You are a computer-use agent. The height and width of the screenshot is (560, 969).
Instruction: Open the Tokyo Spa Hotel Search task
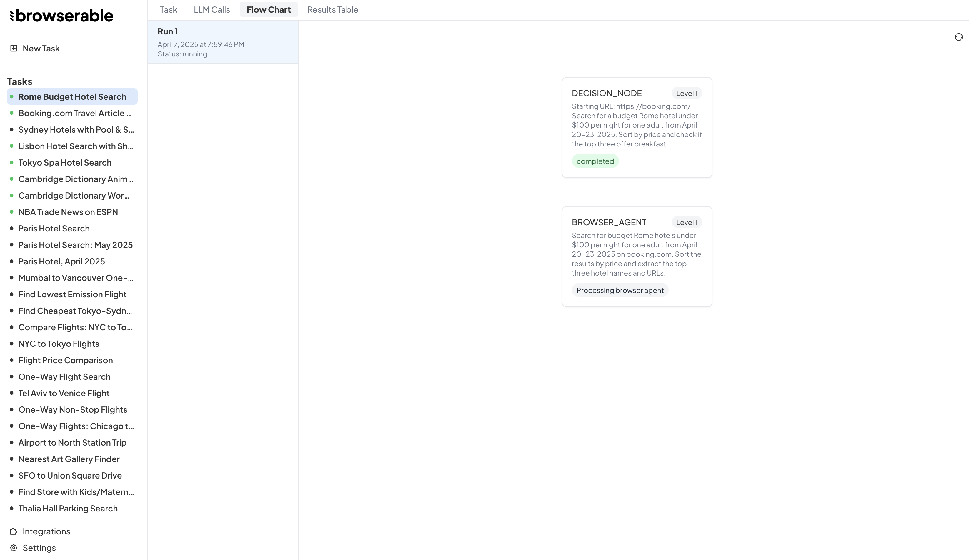click(65, 163)
